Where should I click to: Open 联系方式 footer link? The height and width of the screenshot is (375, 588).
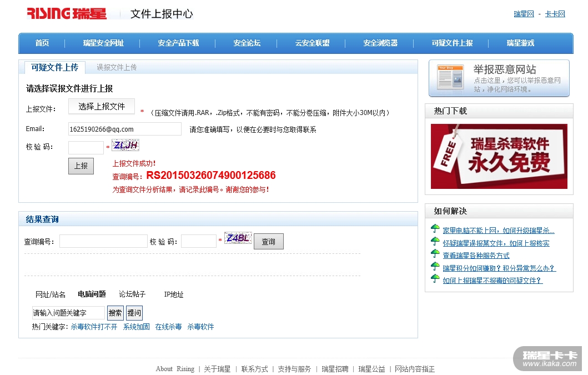point(255,369)
